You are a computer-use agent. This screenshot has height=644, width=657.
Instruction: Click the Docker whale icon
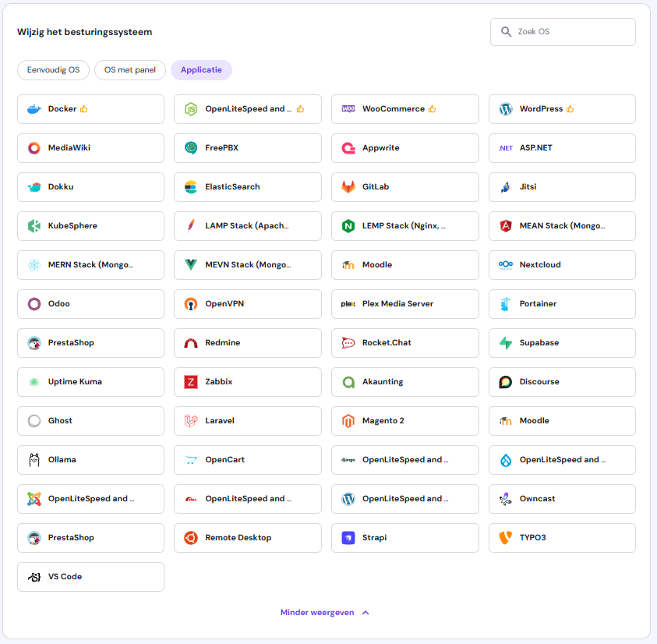[x=34, y=109]
